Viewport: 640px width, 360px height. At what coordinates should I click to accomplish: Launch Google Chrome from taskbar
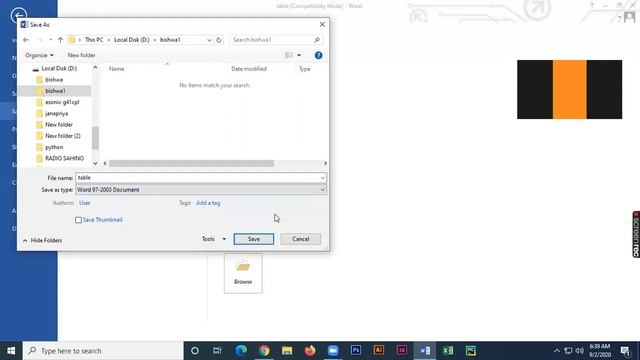[264, 351]
